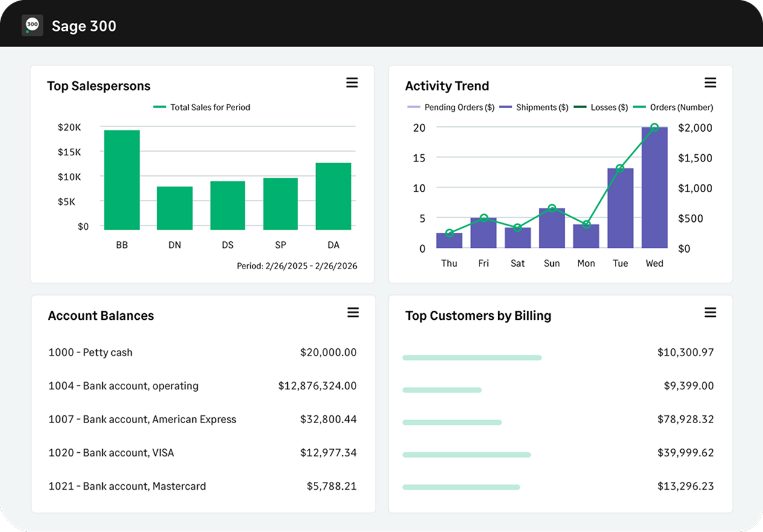The image size is (763, 532).
Task: Select 1021 - Bank account, Mastercard
Action: click(x=203, y=486)
